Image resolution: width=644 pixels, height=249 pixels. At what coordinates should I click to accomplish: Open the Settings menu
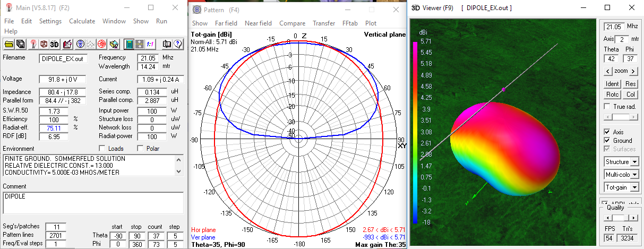pyautogui.click(x=50, y=21)
